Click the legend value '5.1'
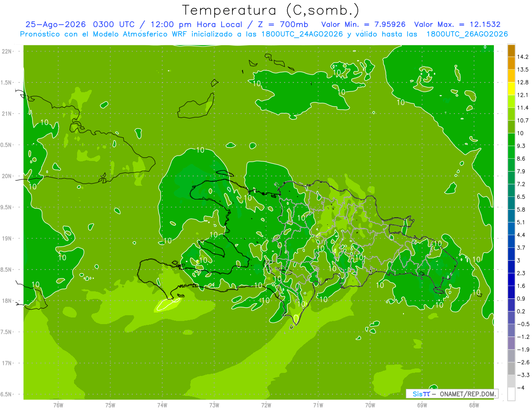 (x=521, y=222)
